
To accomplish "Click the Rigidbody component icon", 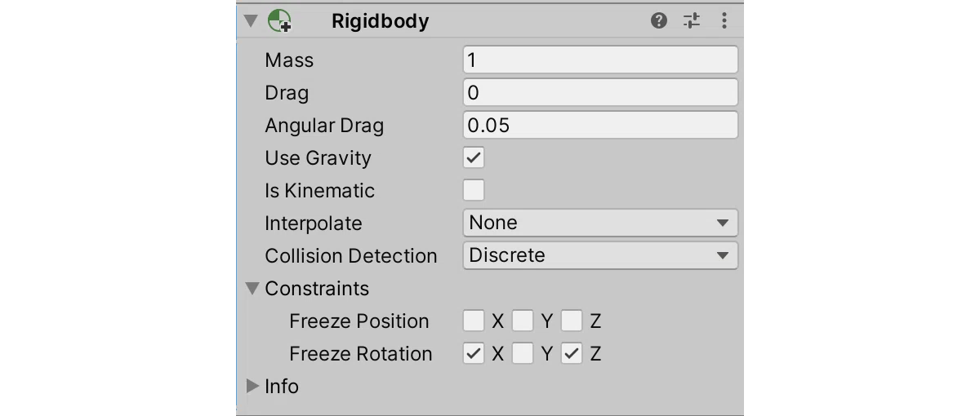I will pyautogui.click(x=279, y=21).
